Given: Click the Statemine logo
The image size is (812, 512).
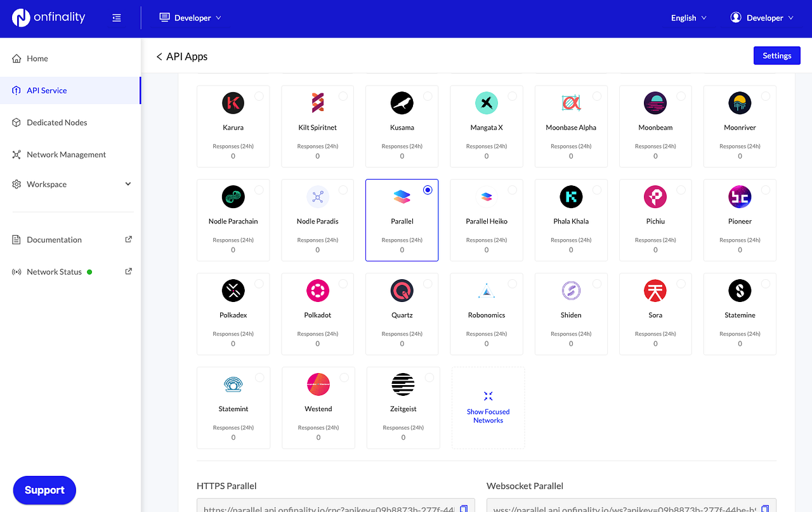Looking at the screenshot, I should (740, 291).
